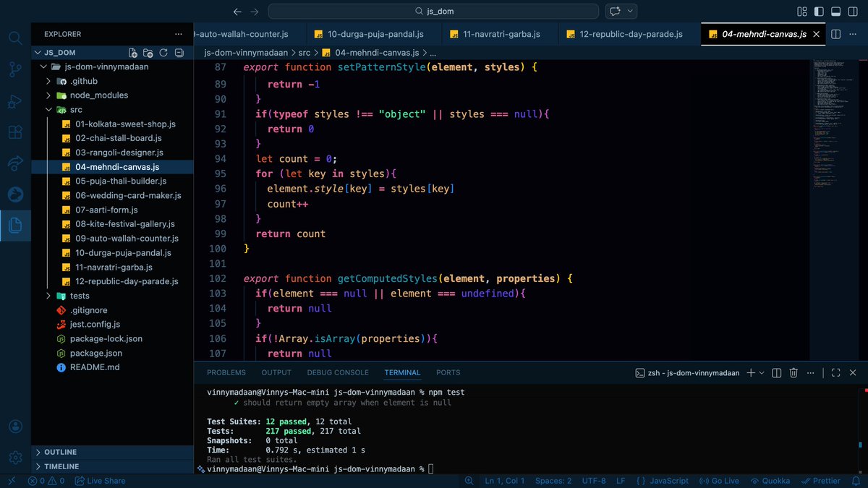The height and width of the screenshot is (488, 868).
Task: Close the 04-mehndi-canvas.js editor tab
Action: (x=817, y=34)
